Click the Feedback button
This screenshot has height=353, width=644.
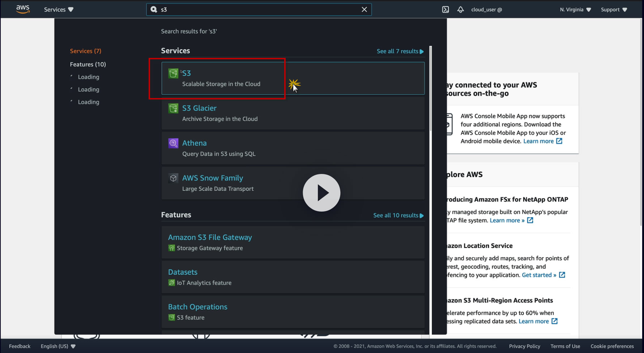coord(20,346)
